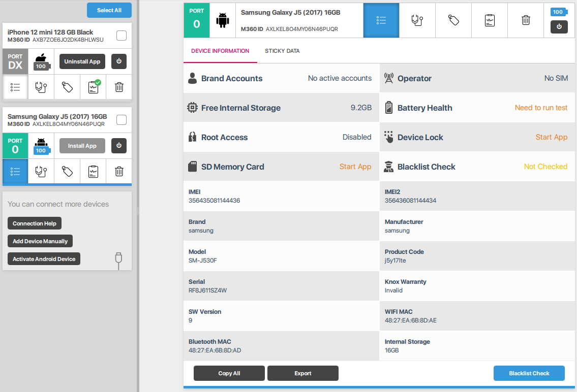Screen dimensions: 577x392
Task: Click Brand Accounts No active accounts value
Action: point(340,78)
